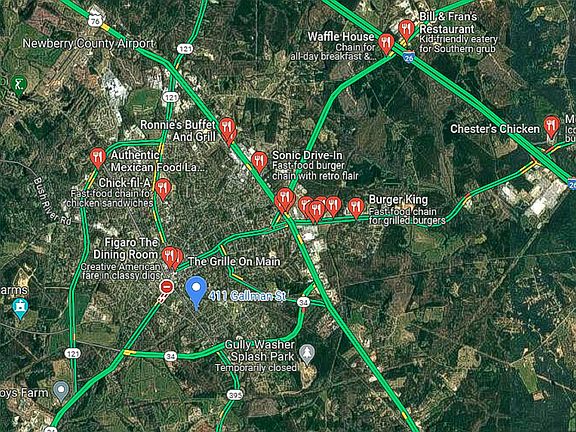The height and width of the screenshot is (432, 576).
Task: Open Ronnie's Buffet And Grill pin
Action: coord(227,129)
